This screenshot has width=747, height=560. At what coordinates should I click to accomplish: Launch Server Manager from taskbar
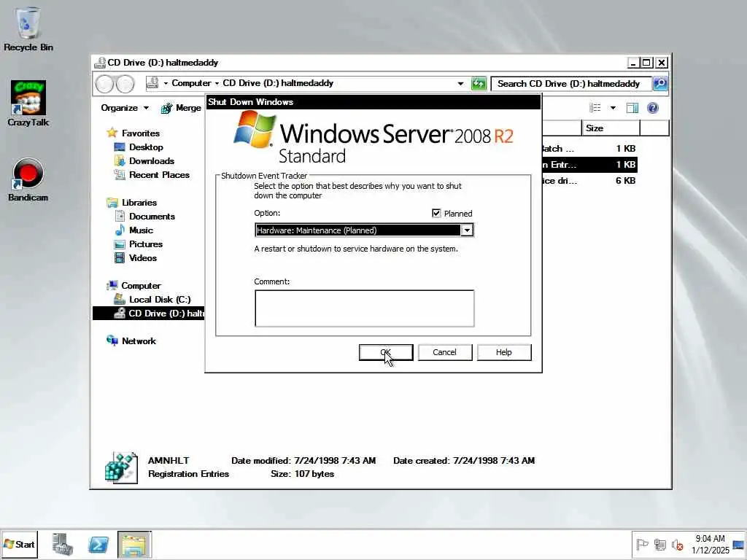(x=63, y=544)
